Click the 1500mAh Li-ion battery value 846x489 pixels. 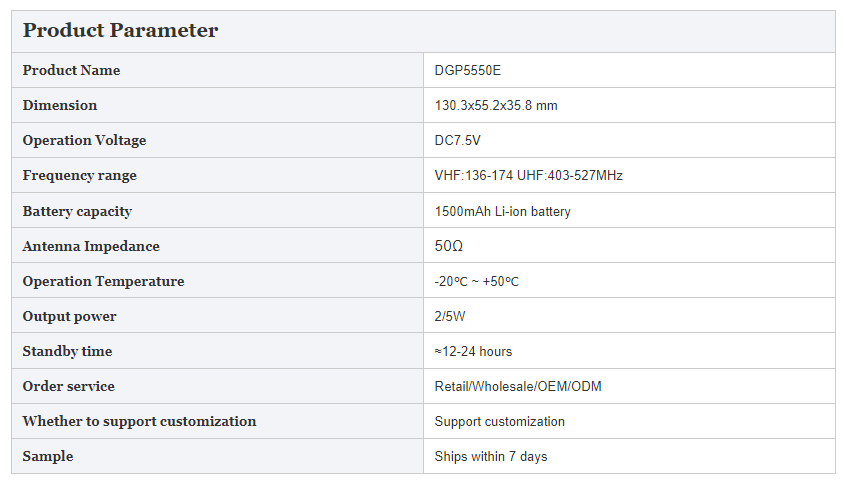pyautogui.click(x=502, y=211)
